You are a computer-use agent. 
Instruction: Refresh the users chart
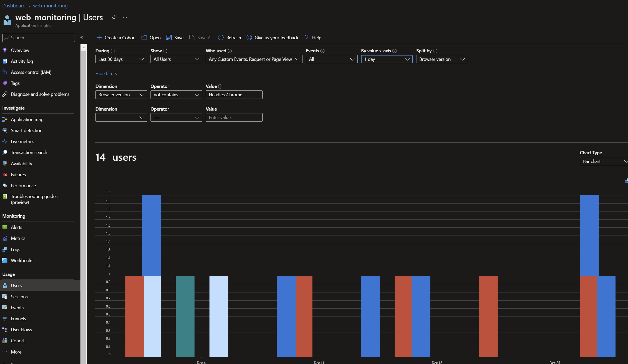pyautogui.click(x=229, y=38)
